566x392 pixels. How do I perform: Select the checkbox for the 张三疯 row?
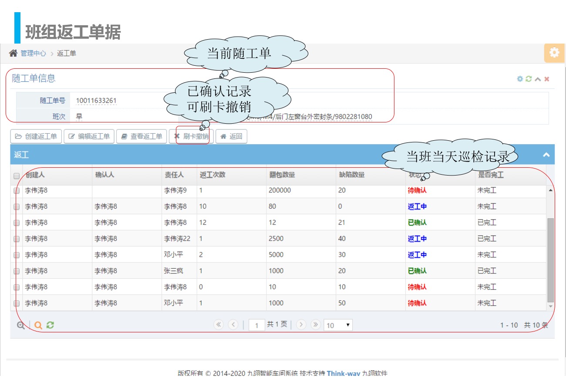(x=17, y=271)
